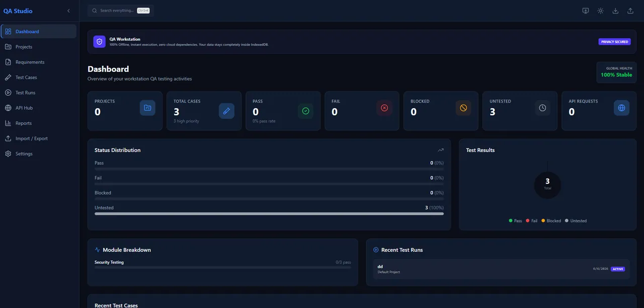Click the QA Workstation shield icon
The height and width of the screenshot is (308, 644).
(99, 42)
